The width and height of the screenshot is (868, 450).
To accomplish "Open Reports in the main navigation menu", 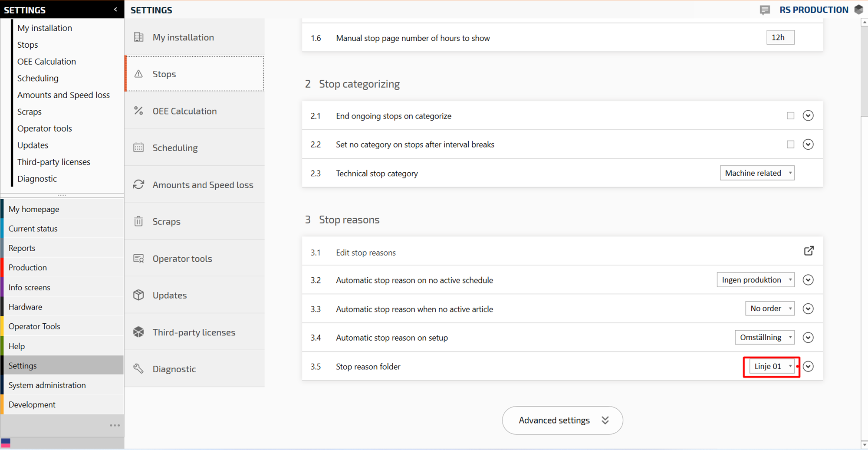I will 22,248.
